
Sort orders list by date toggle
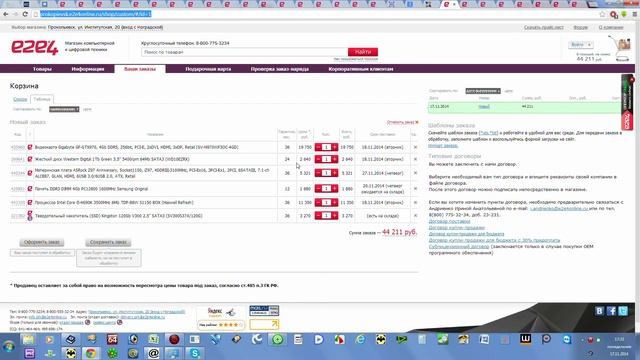click(x=483, y=91)
